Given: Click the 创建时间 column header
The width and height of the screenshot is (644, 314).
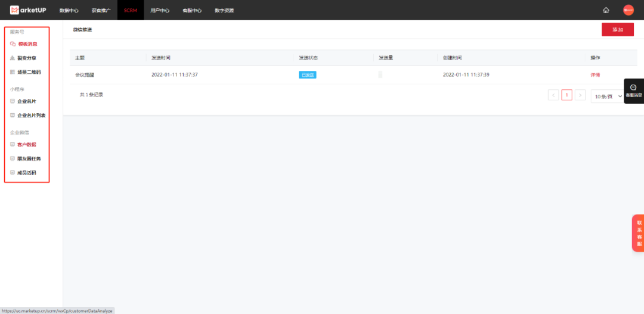Looking at the screenshot, I should (x=452, y=58).
